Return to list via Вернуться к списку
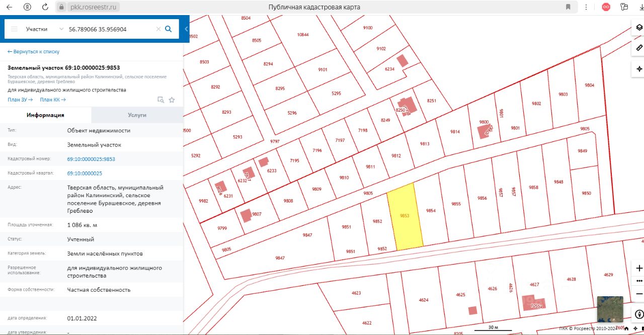644x335 pixels. point(33,52)
